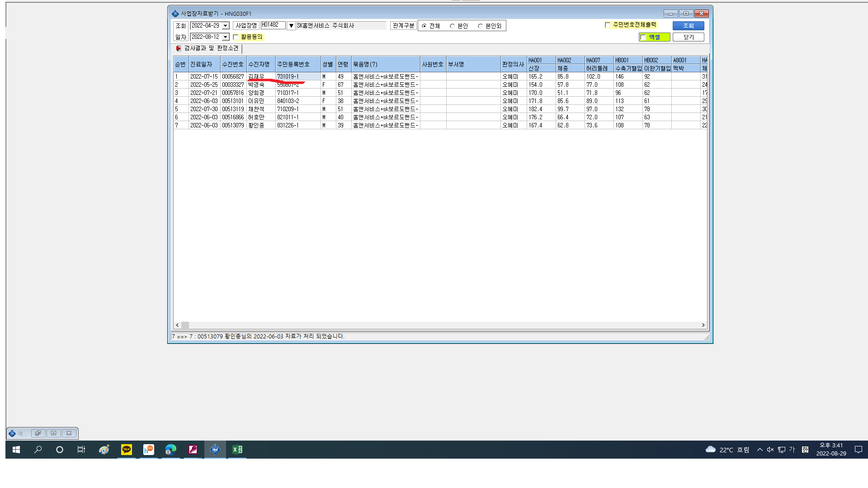Select the 본인 radio button
The image size is (868, 488).
[452, 26]
